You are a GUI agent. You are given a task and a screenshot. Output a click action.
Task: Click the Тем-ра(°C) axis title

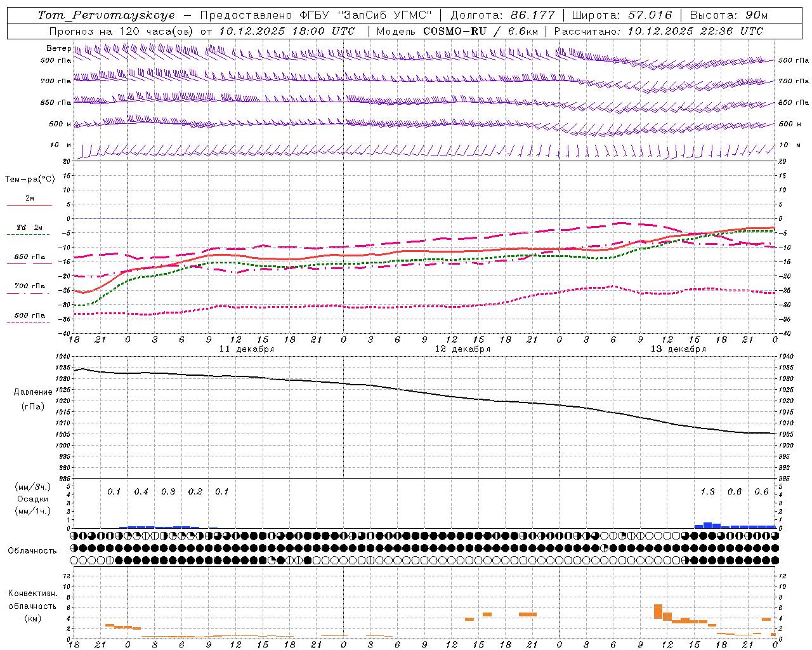pyautogui.click(x=30, y=180)
